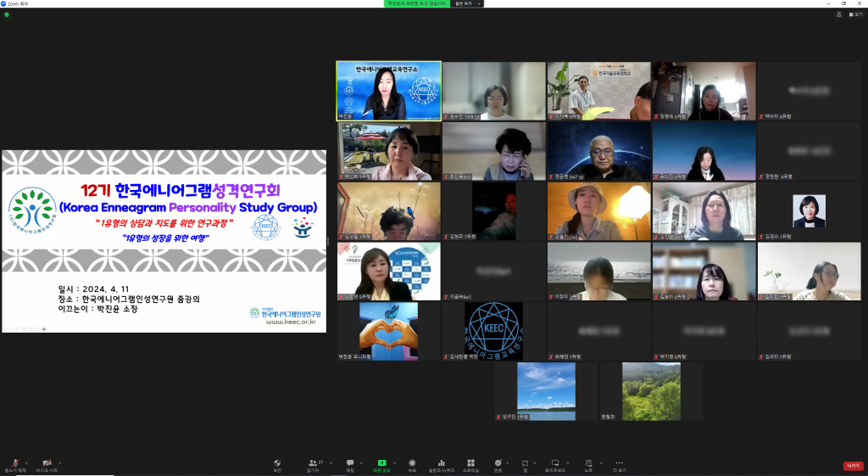Click the www.keec.or.kr text on the slide
The image size is (868, 476).
pyautogui.click(x=291, y=322)
